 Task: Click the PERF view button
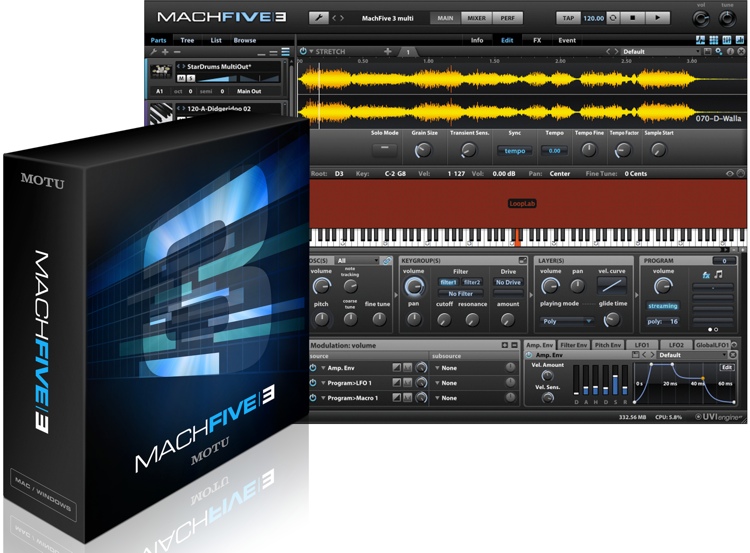[x=507, y=18]
